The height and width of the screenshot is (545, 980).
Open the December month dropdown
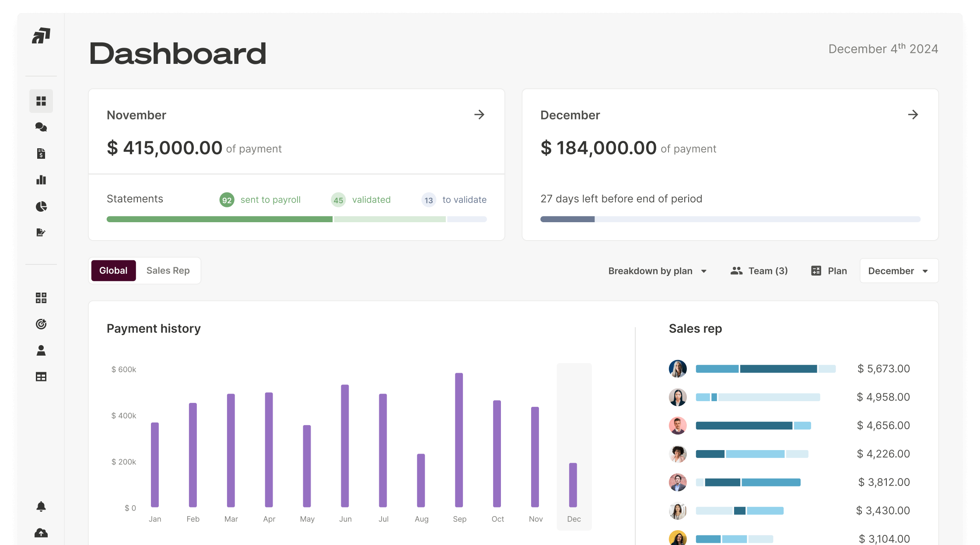point(899,271)
